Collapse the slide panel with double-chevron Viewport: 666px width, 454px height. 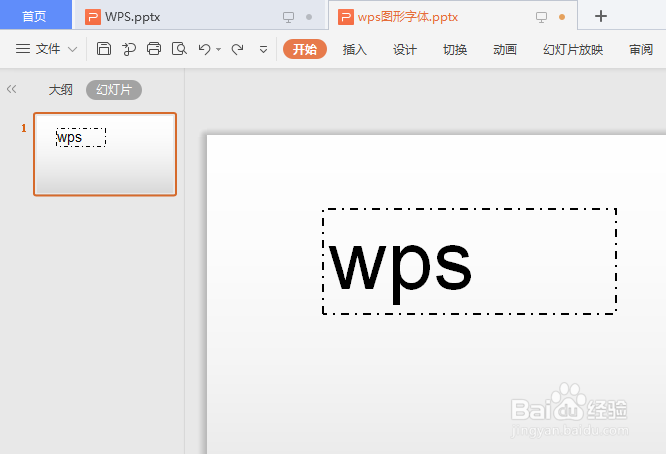(x=11, y=89)
